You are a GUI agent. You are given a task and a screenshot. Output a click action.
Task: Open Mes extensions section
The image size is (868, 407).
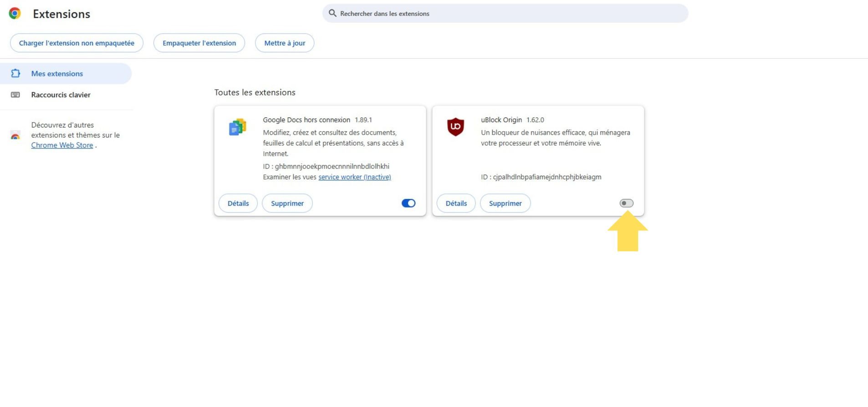(66, 73)
